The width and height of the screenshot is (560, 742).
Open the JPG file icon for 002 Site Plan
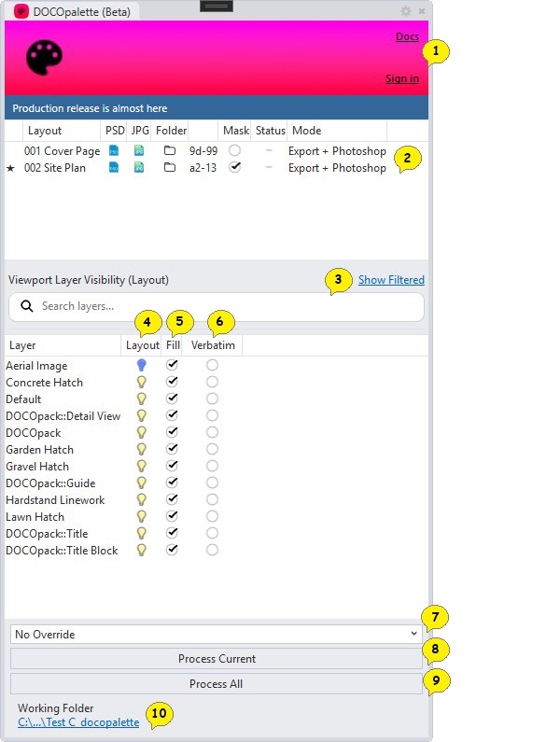pyautogui.click(x=139, y=167)
